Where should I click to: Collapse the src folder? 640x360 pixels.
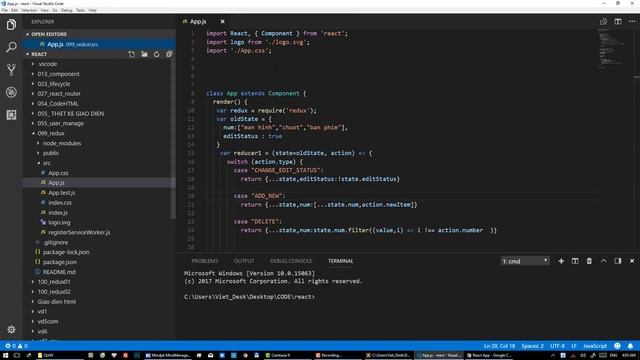point(47,163)
